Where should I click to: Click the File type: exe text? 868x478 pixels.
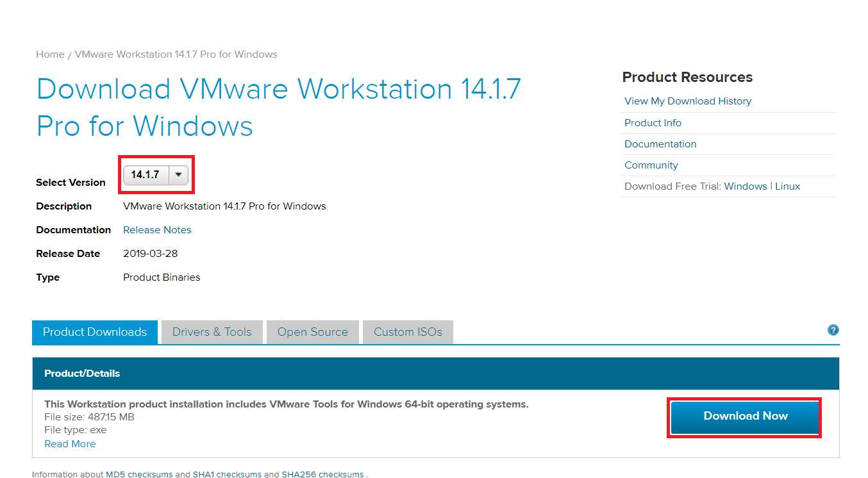pyautogui.click(x=76, y=430)
